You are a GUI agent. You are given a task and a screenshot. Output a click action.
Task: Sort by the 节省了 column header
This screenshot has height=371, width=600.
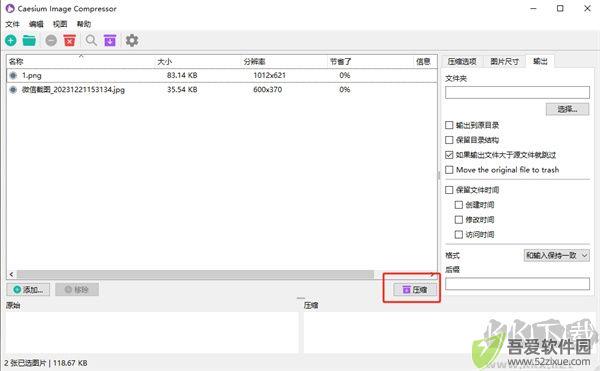tap(370, 62)
